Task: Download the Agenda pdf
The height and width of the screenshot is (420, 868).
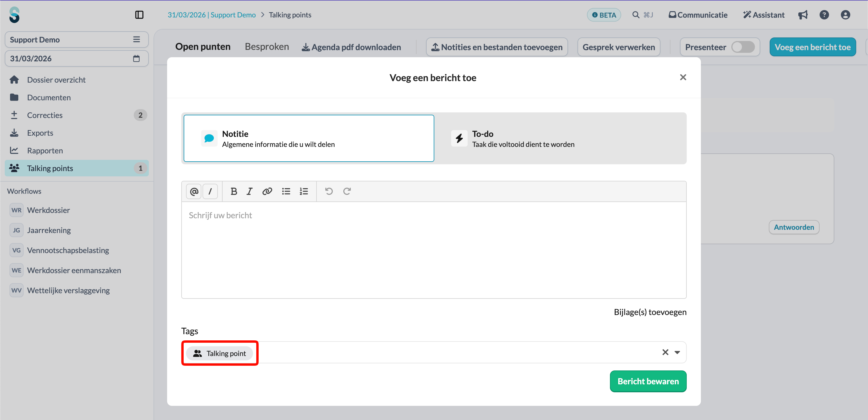Action: click(351, 47)
